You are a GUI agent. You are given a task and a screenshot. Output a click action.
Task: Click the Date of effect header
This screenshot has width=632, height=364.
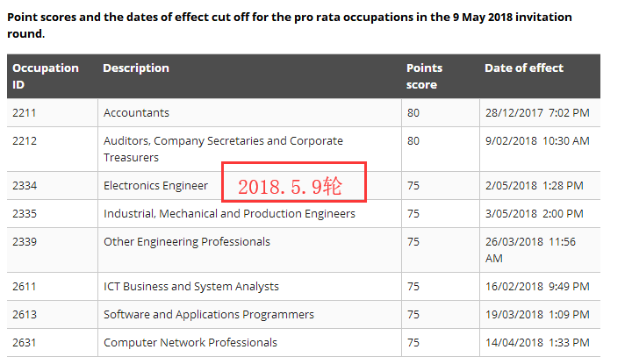coord(523,68)
